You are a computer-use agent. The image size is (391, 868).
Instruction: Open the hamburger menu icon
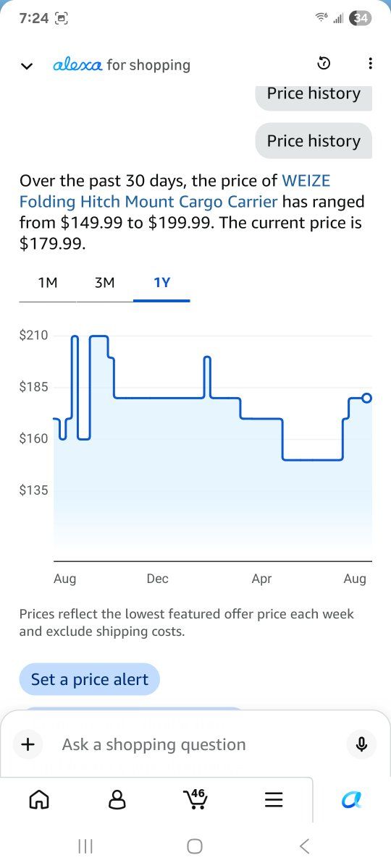[x=273, y=799]
